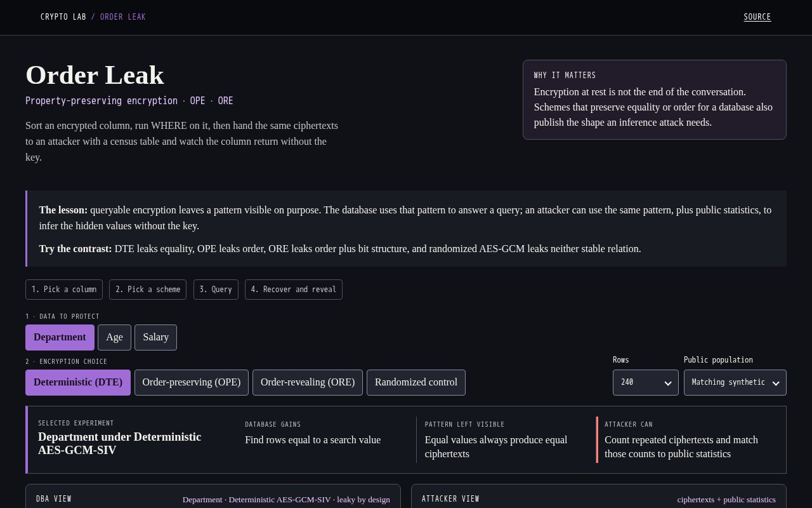This screenshot has height=508, width=812.
Task: Click the "ATTACKER CAN" label
Action: (629, 424)
